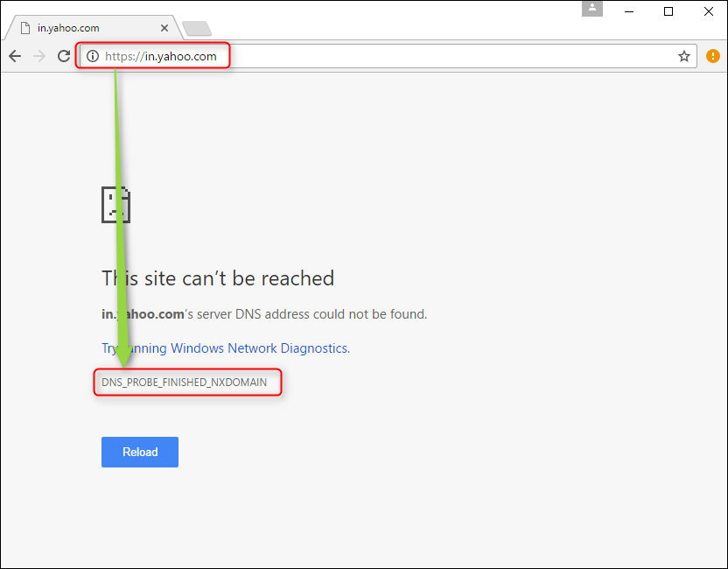Minimize the Chrome window
The image size is (728, 569).
(629, 11)
